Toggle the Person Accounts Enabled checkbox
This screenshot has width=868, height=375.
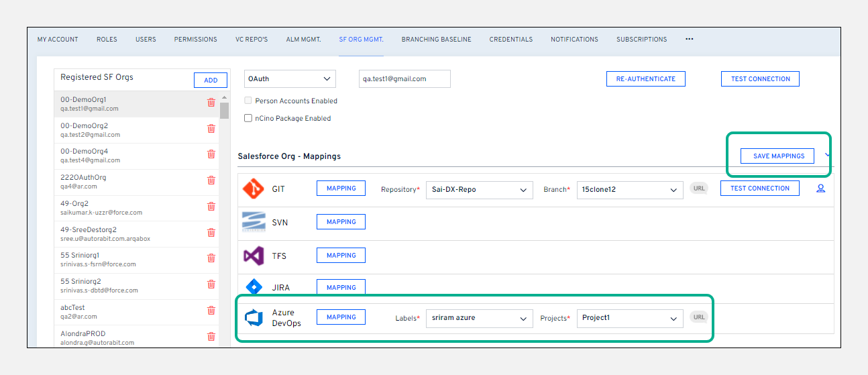coord(249,101)
